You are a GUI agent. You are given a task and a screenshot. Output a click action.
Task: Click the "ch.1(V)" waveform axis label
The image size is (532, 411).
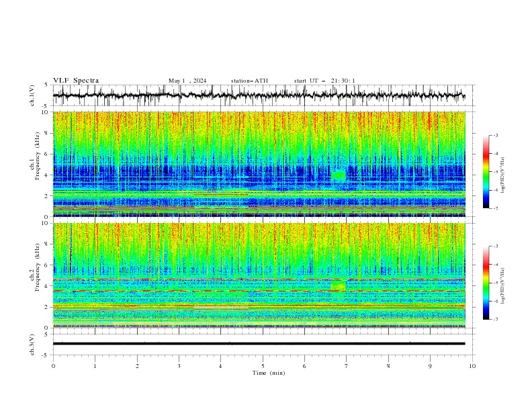[x=32, y=95]
